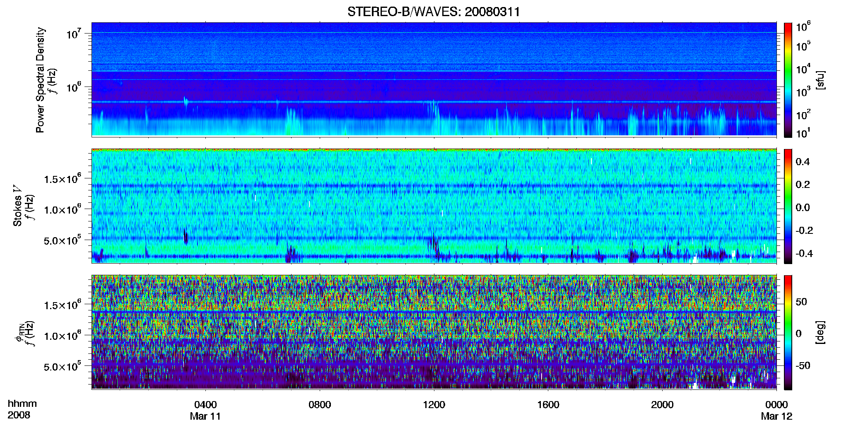Click the phi RTN spectrogram panel
Viewport: 868px width, 447px height.
[x=434, y=332]
